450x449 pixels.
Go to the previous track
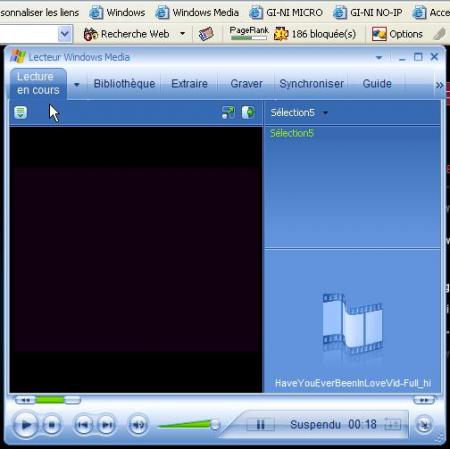[83, 425]
